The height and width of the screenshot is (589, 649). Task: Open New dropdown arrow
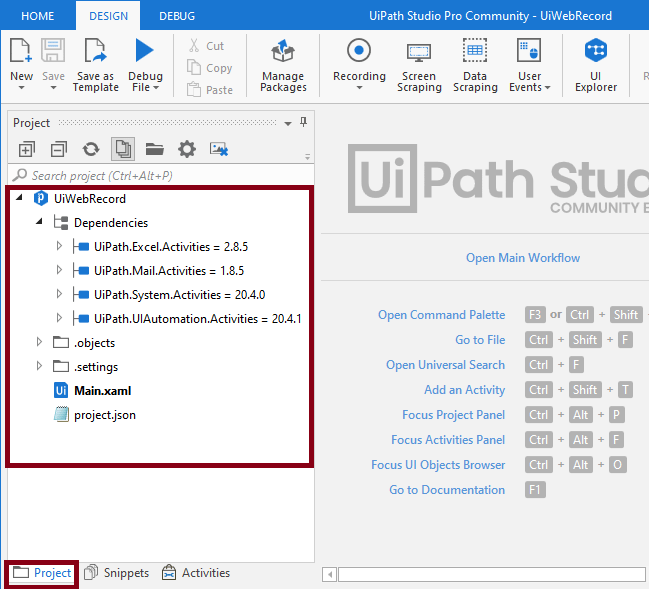coord(22,88)
